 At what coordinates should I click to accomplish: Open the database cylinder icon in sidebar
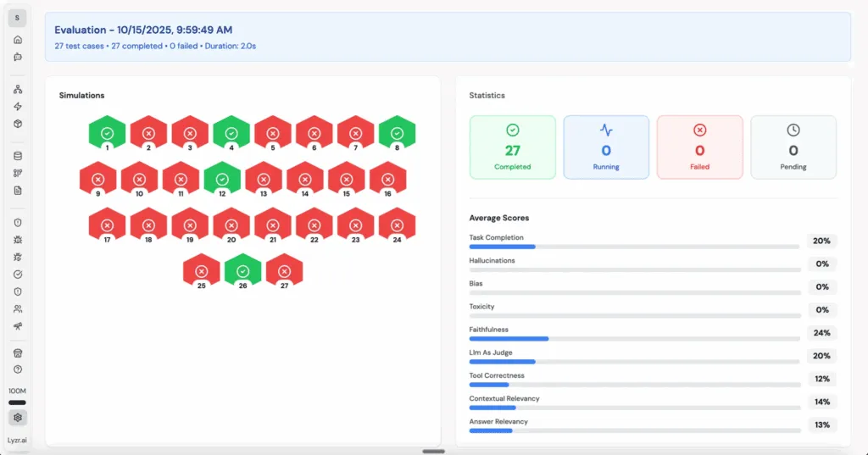[x=18, y=156]
